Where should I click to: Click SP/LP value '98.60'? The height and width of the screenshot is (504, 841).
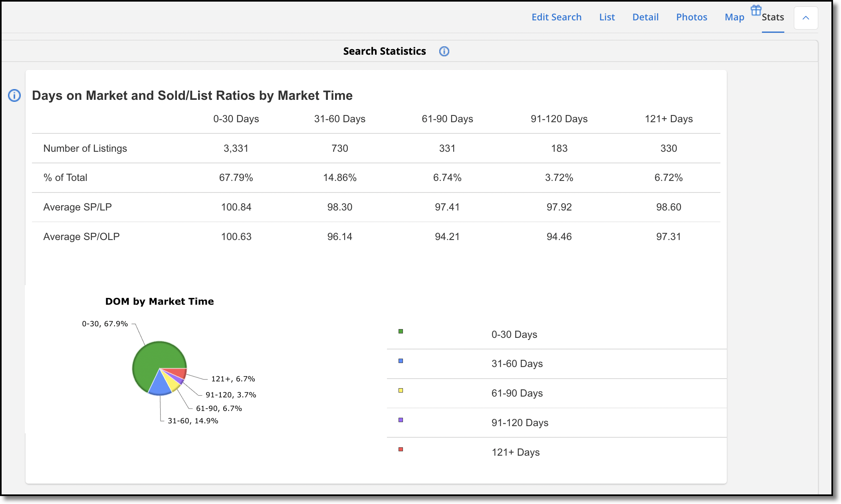click(x=668, y=207)
